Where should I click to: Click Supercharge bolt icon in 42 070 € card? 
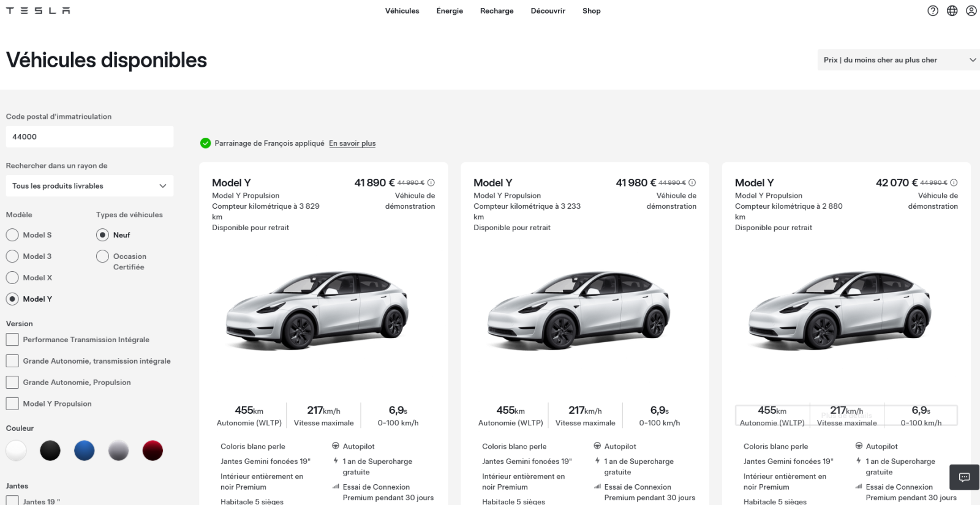click(859, 461)
